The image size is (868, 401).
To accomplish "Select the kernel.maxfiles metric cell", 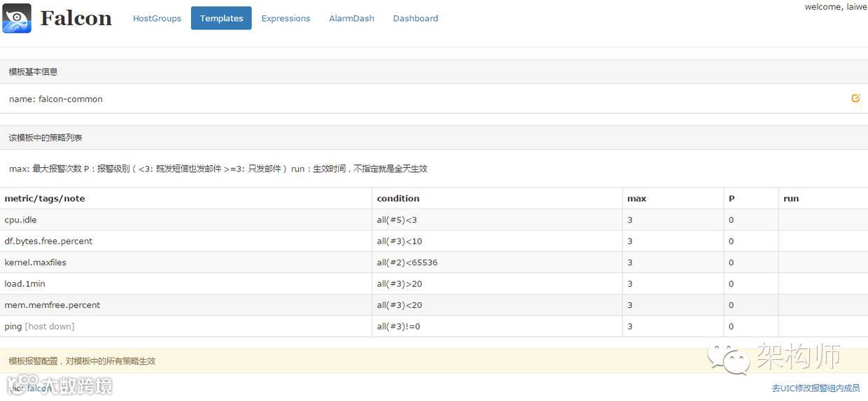I will click(x=186, y=262).
